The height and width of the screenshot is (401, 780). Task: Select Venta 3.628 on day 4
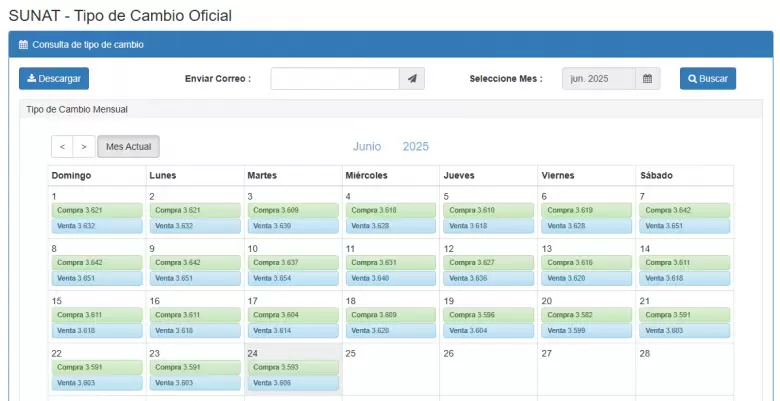391,226
